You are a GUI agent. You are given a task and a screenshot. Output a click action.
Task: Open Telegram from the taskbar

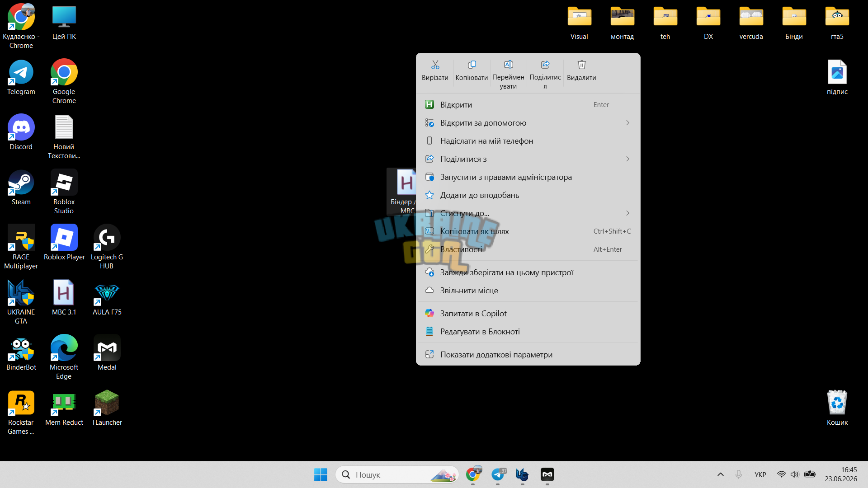coord(498,474)
